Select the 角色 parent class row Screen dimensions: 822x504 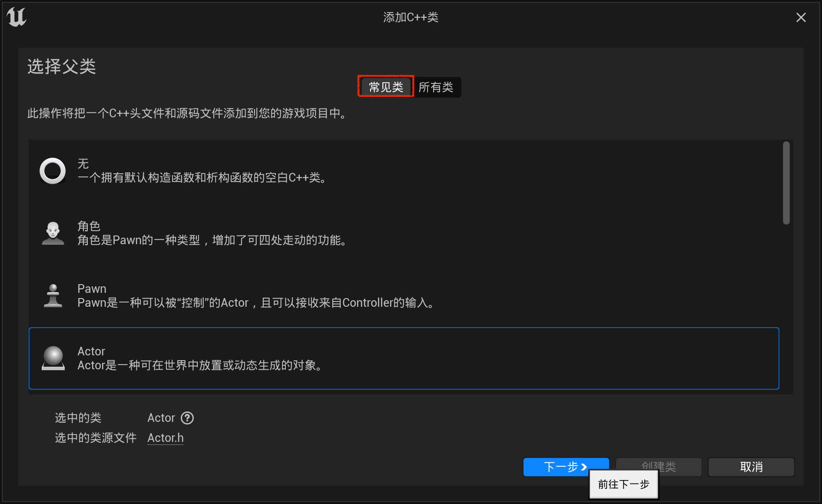click(x=404, y=233)
